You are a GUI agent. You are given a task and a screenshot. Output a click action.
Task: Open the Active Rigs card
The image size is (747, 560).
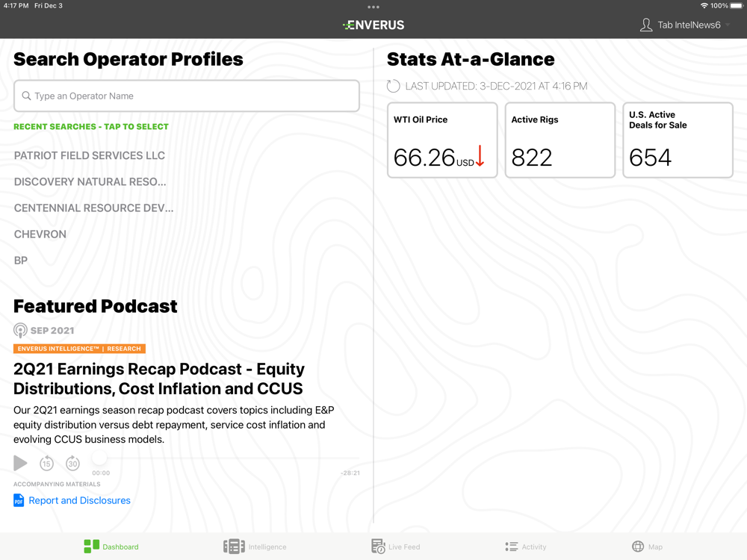pos(560,140)
